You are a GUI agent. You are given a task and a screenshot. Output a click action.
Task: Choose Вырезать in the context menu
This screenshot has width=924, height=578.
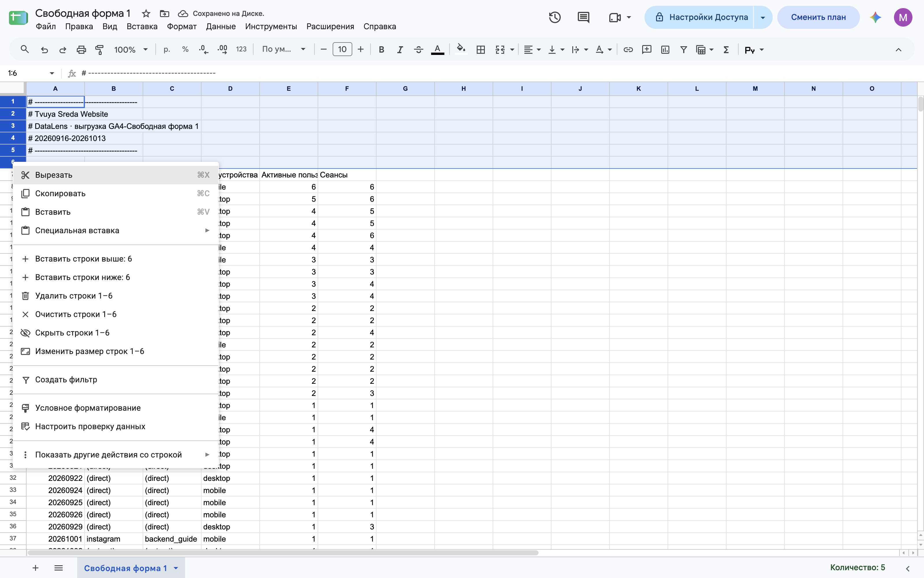pos(116,175)
